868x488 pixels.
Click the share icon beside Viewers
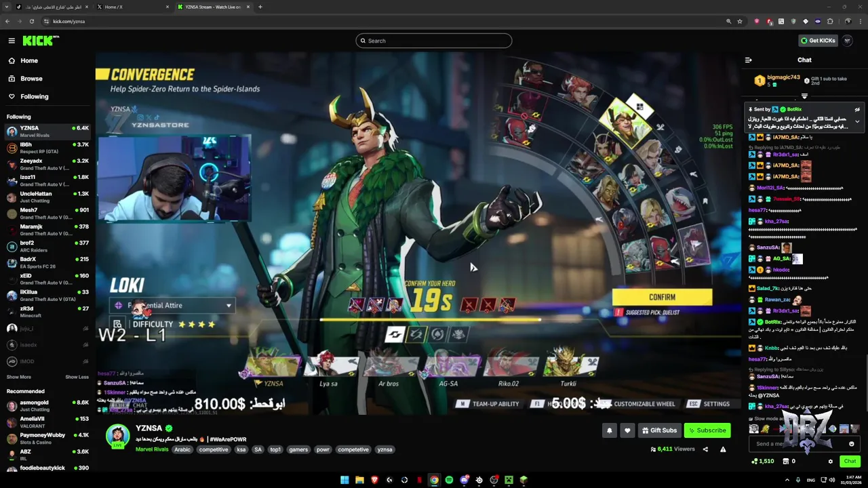[x=705, y=449]
